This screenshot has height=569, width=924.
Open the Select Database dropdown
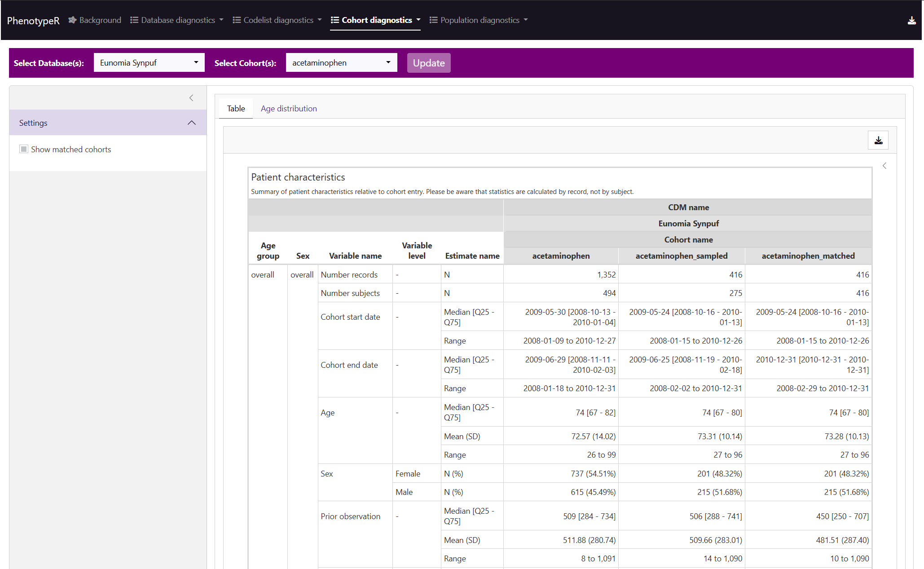coord(149,63)
